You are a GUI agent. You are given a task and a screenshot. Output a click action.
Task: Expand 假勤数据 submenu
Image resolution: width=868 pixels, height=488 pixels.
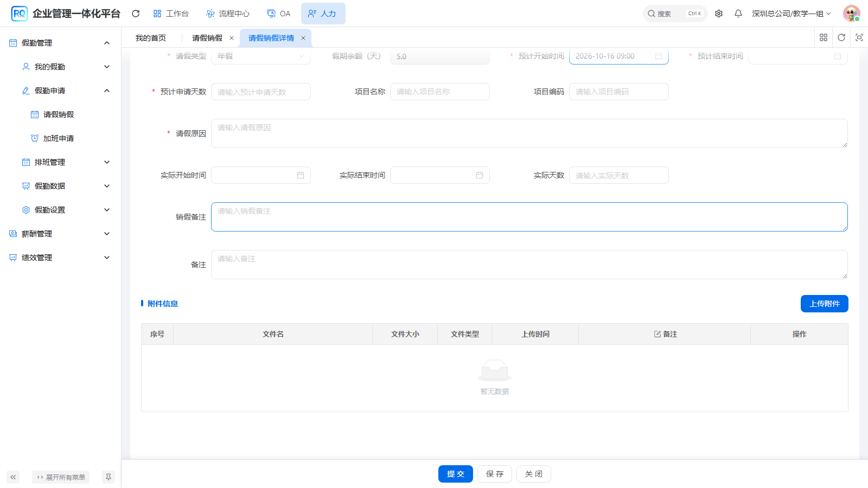point(60,186)
